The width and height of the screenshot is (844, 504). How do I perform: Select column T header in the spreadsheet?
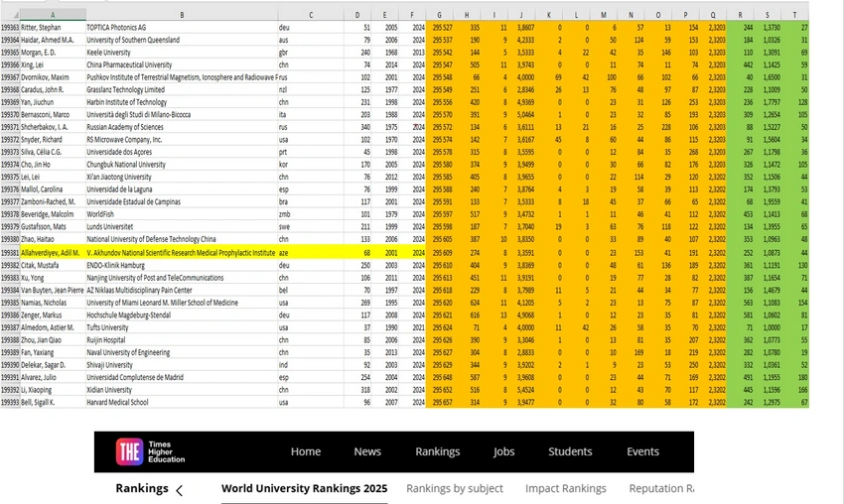click(x=795, y=15)
